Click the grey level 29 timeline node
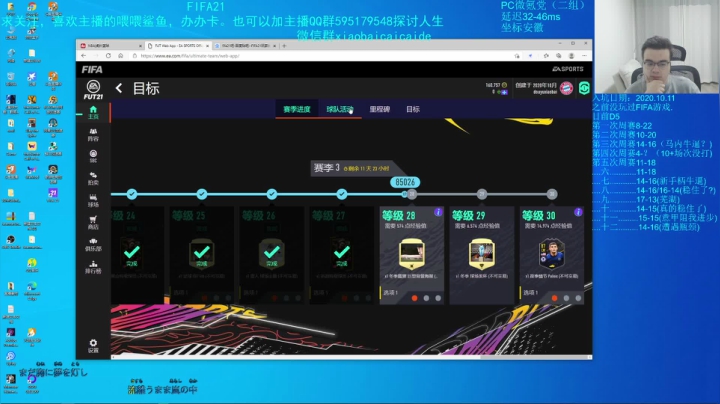Viewport: 720px width, 404px height. tap(482, 194)
